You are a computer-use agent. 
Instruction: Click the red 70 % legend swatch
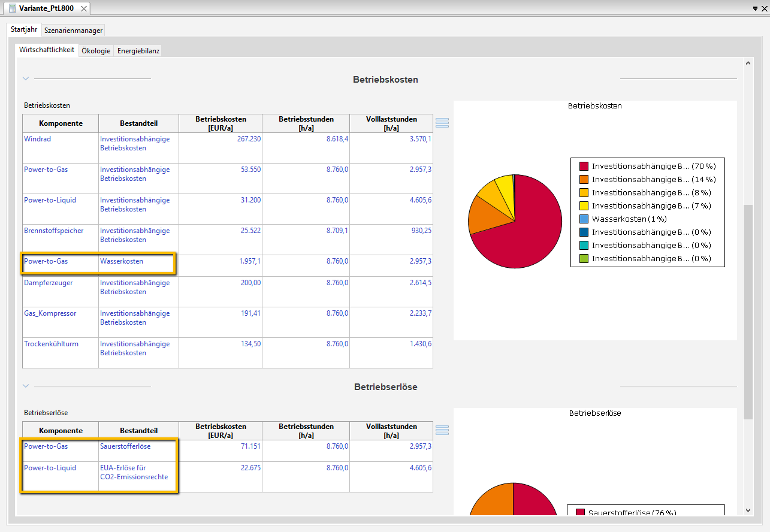[584, 166]
